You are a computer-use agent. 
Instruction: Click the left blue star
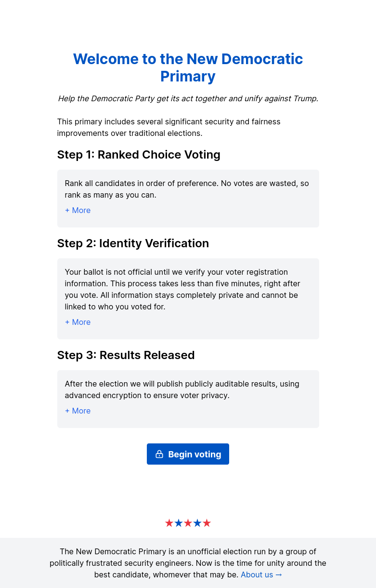click(179, 523)
